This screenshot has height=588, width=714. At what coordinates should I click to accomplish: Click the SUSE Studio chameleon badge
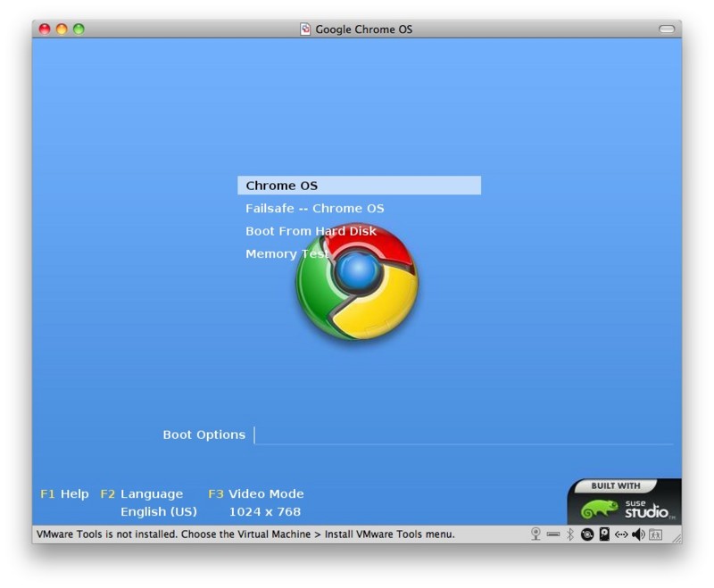coord(624,501)
